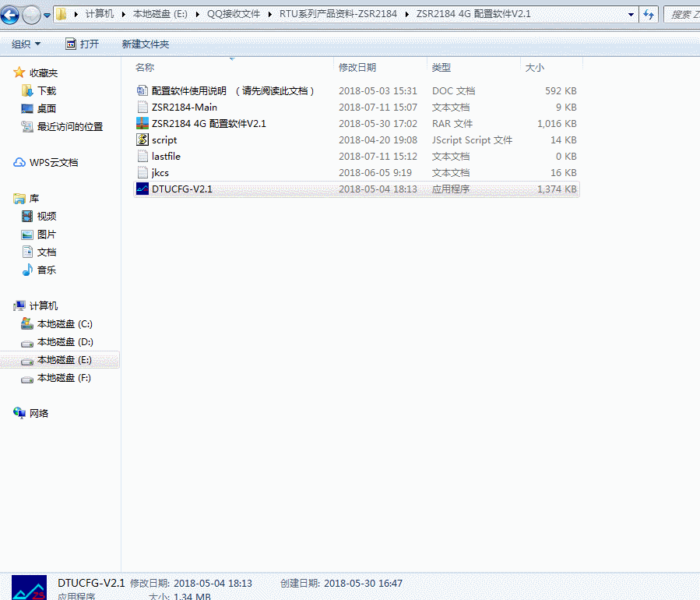
Task: Sort files by the 修改日期 column header
Action: (357, 68)
